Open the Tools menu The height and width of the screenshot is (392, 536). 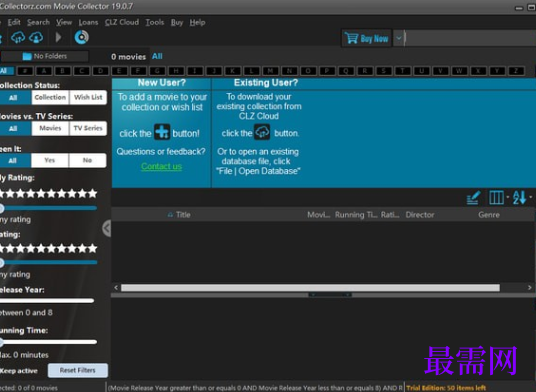click(155, 23)
